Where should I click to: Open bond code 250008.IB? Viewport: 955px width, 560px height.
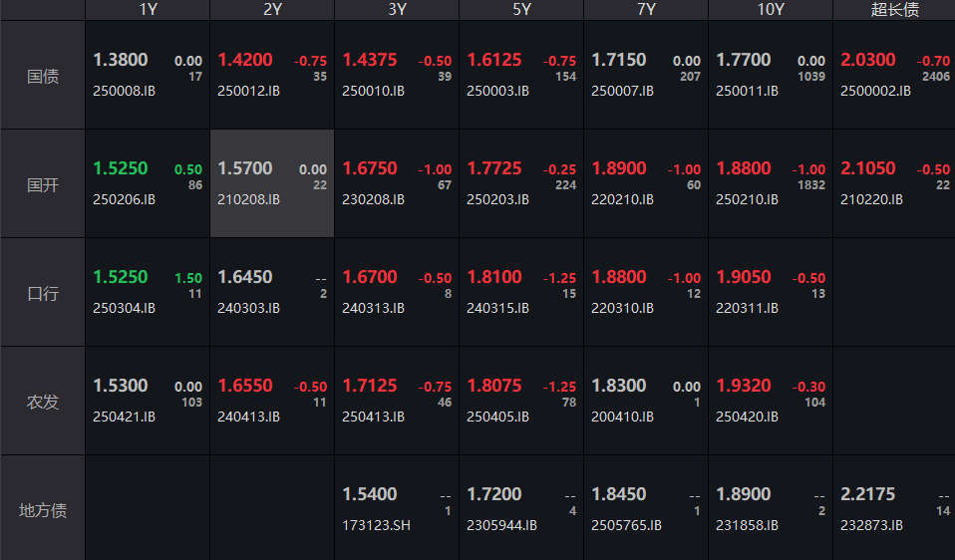point(125,91)
